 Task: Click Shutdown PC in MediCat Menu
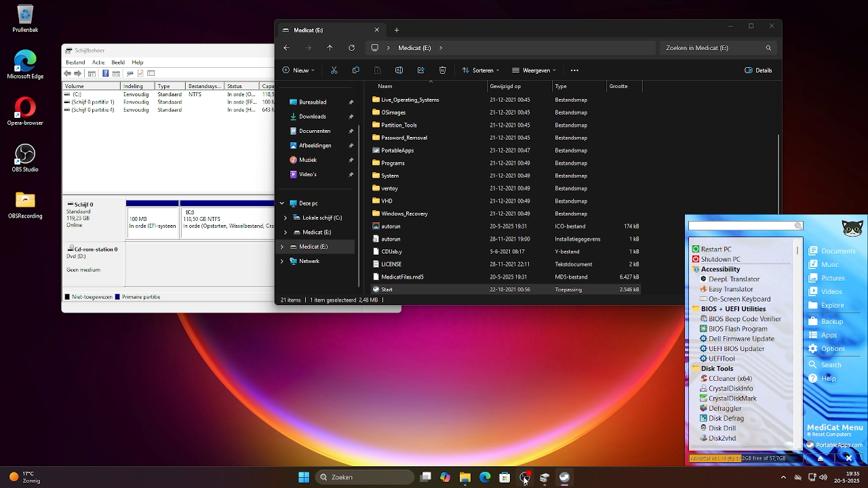716,259
